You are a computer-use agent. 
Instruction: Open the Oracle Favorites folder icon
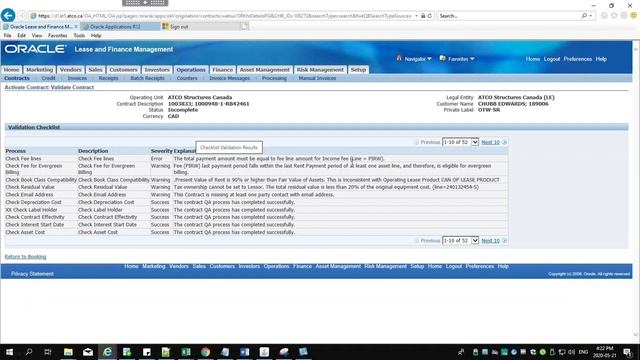pyautogui.click(x=442, y=58)
